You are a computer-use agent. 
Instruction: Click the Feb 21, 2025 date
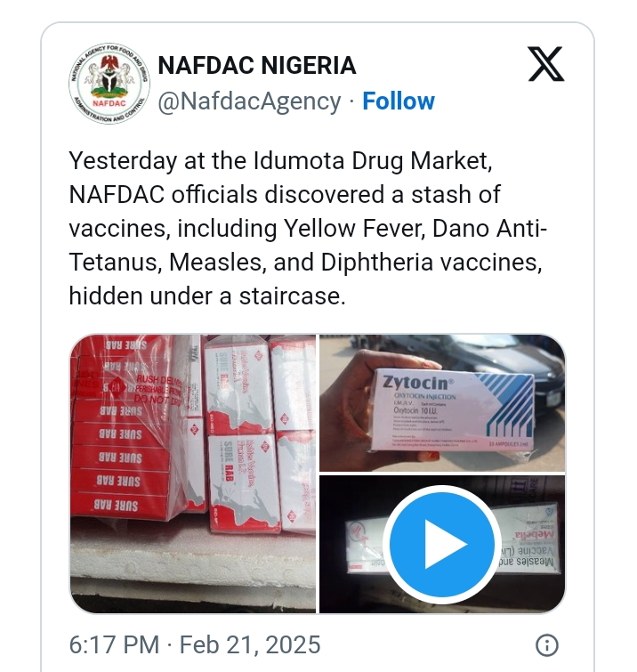click(x=248, y=644)
